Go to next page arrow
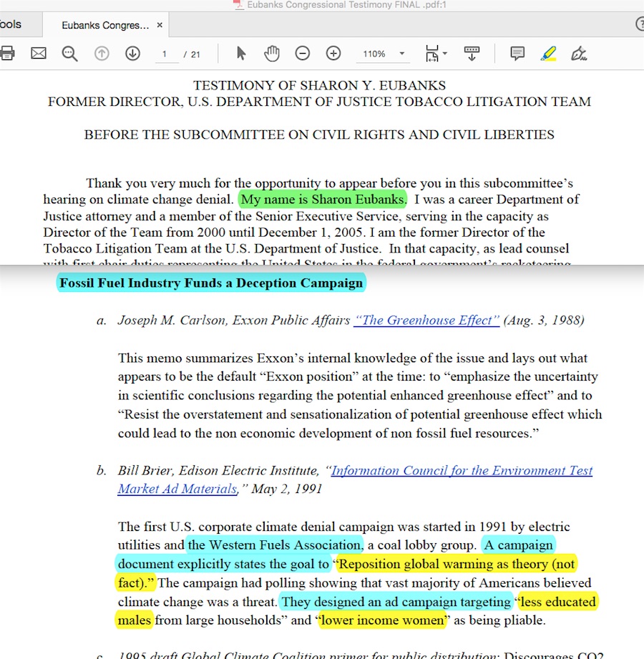Image resolution: width=644 pixels, height=659 pixels. (x=132, y=54)
